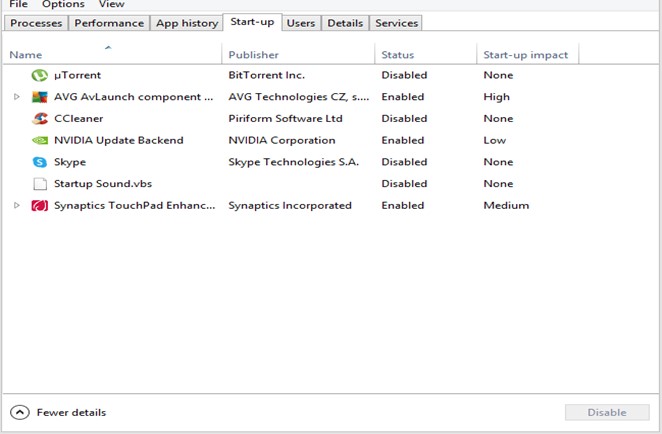Switch to the Users tab
Screen dimensions: 662x434
click(x=301, y=23)
